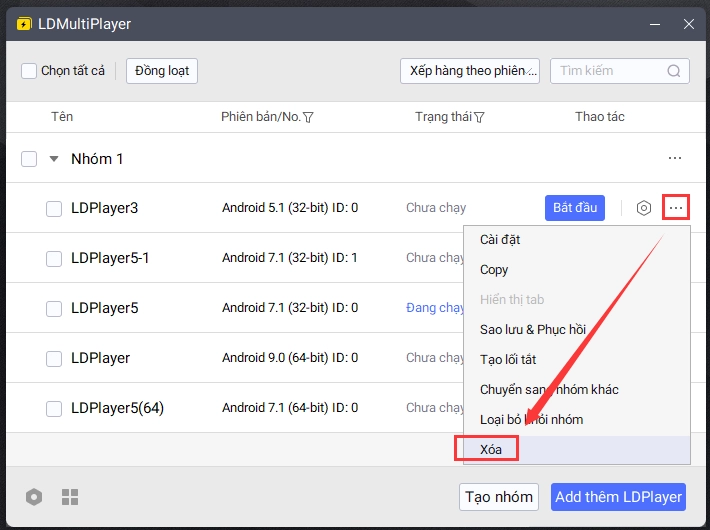
Task: Click Android 5.1 (32-bit) ID: 0 text
Action: pos(290,207)
